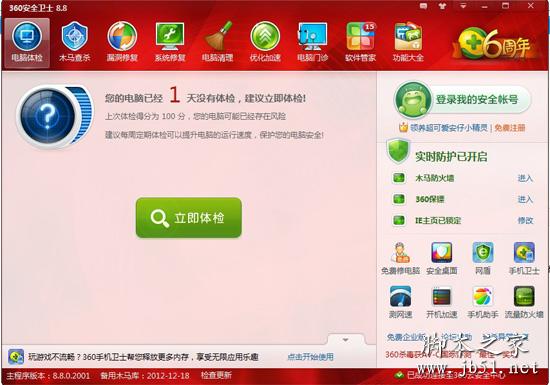Open the 软件管家 software manager
Image resolution: width=550 pixels, height=385 pixels.
(x=360, y=43)
